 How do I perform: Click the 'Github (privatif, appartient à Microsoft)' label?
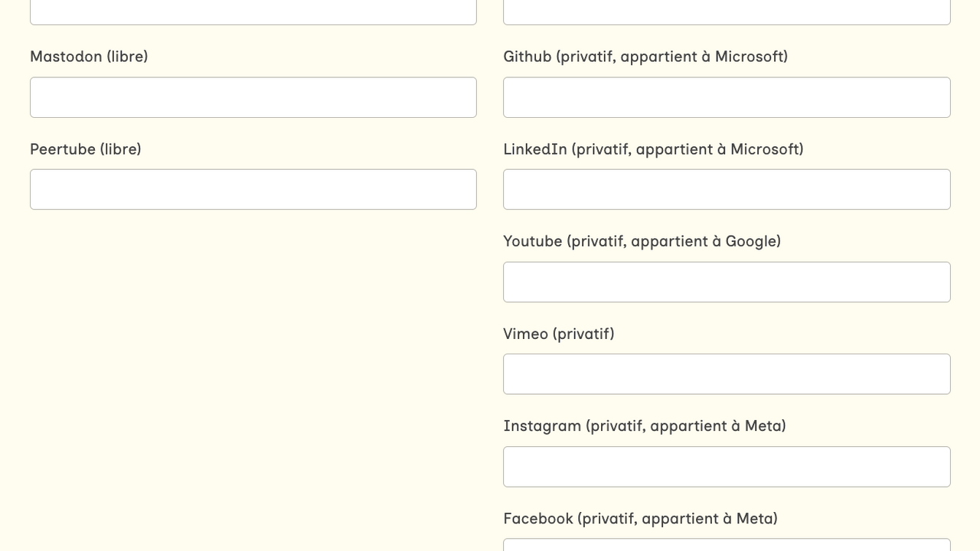point(645,57)
